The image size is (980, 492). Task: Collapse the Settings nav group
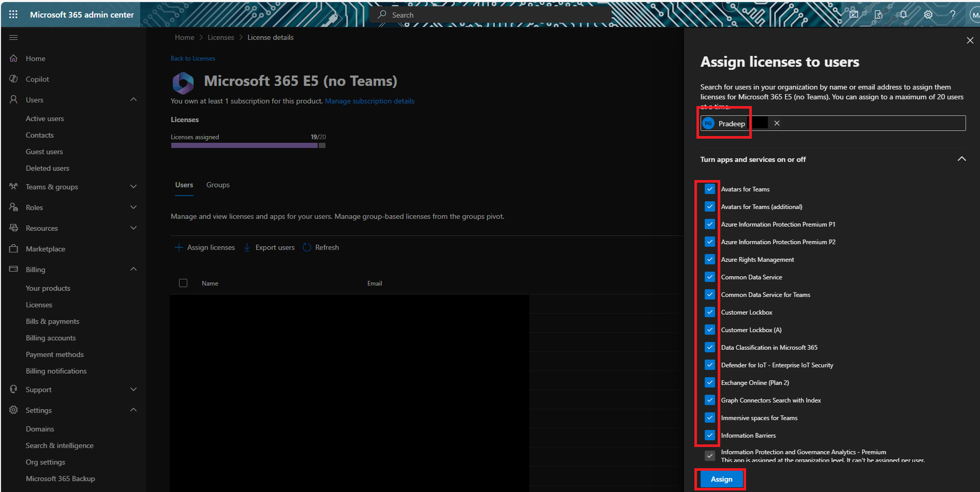pyautogui.click(x=133, y=410)
